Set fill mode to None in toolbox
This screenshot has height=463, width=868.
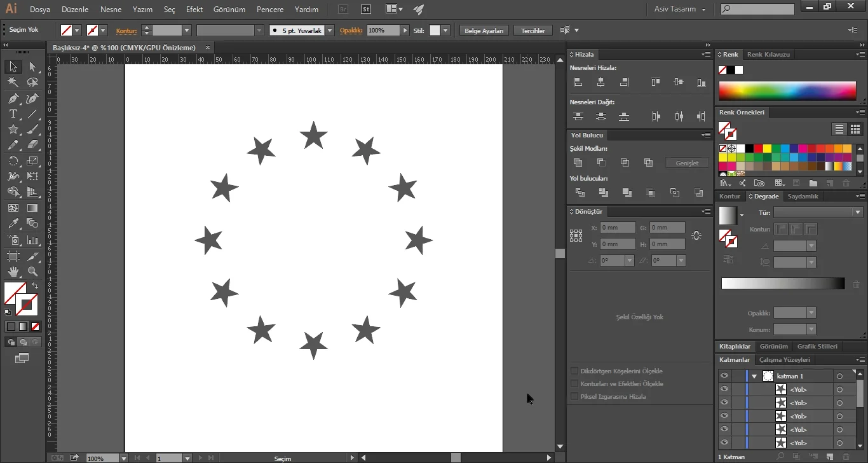[x=36, y=326]
